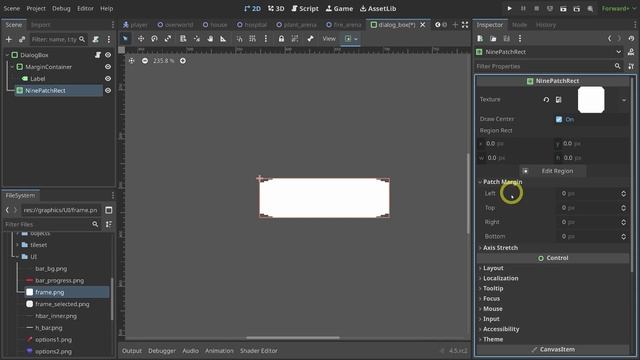Screen dimensions: 640x360
Task: Collapse the Patch Margin section
Action: [x=502, y=182]
